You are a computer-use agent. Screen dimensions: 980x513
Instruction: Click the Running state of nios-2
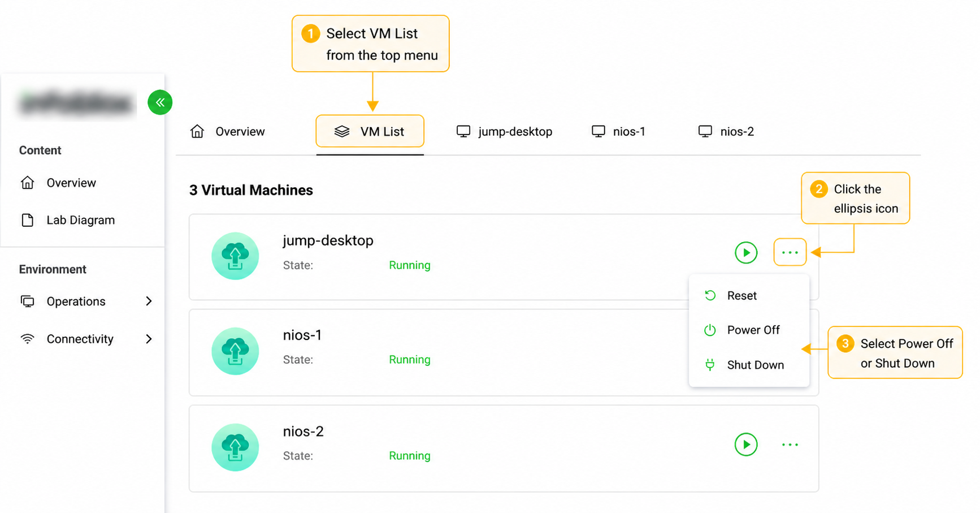coord(410,456)
